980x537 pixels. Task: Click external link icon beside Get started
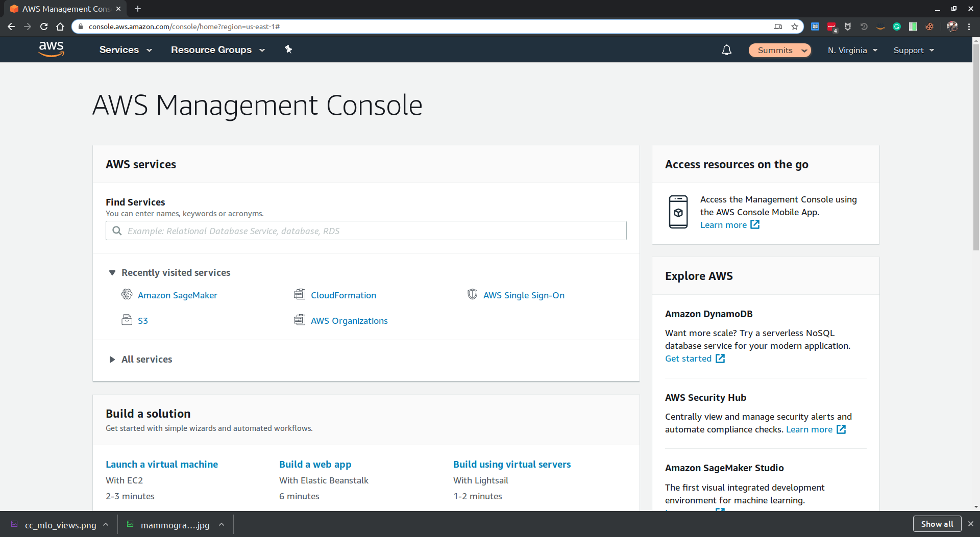click(x=720, y=359)
